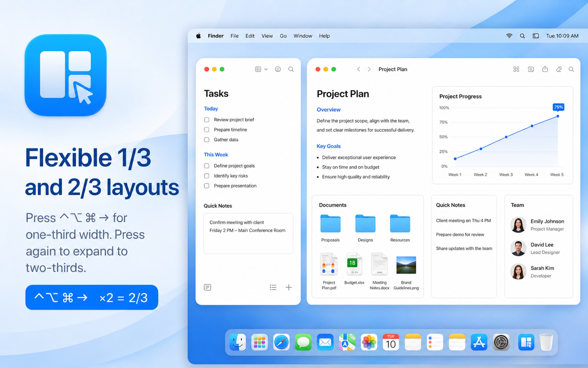
Task: Click the search icon in Tasks window
Action: [x=291, y=69]
